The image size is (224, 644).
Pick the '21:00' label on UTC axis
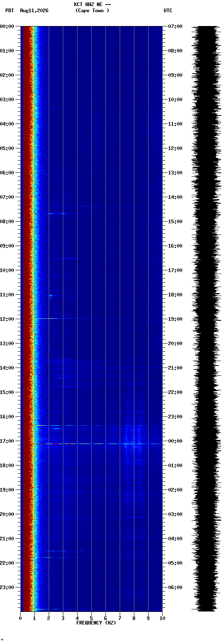(175, 368)
